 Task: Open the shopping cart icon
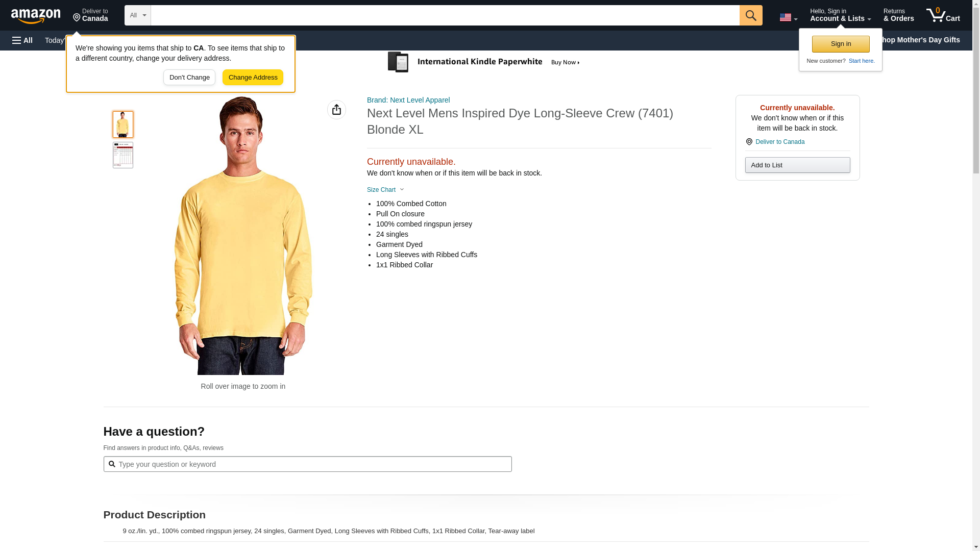click(943, 15)
